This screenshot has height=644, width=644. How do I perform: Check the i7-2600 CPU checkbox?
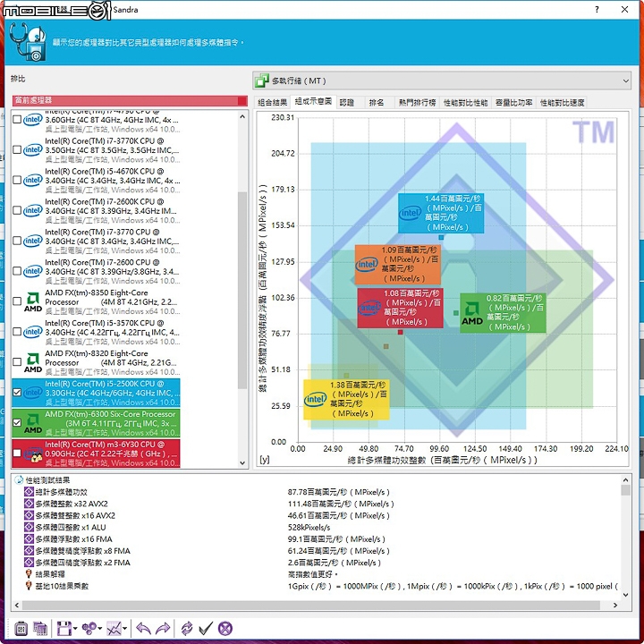click(x=17, y=271)
